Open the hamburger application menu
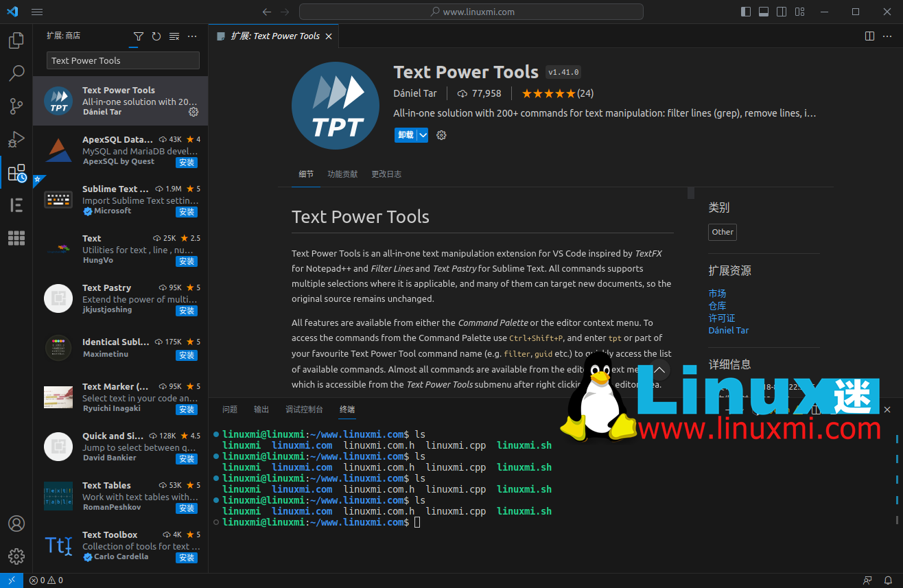 pyautogui.click(x=37, y=12)
